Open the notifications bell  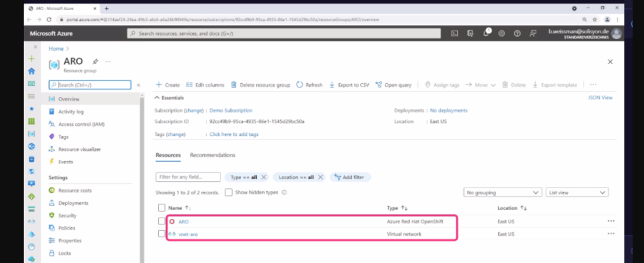(x=486, y=33)
